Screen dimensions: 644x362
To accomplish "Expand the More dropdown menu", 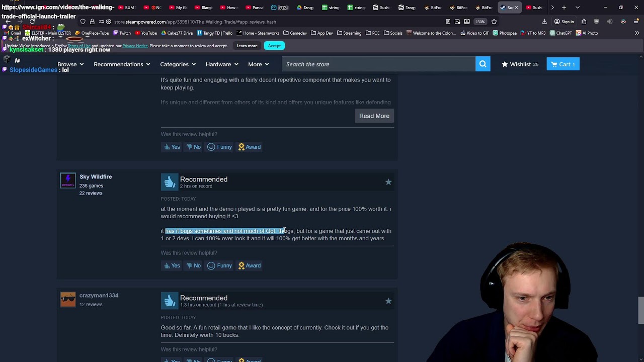I will (259, 64).
